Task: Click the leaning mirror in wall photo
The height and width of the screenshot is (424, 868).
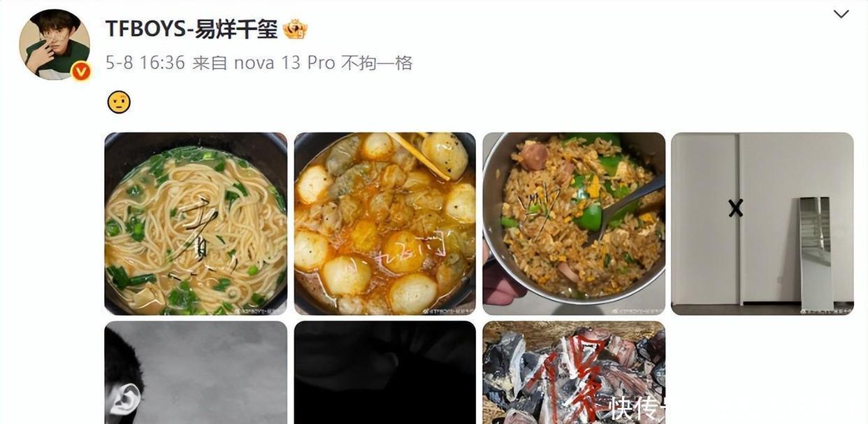Action: tap(816, 253)
